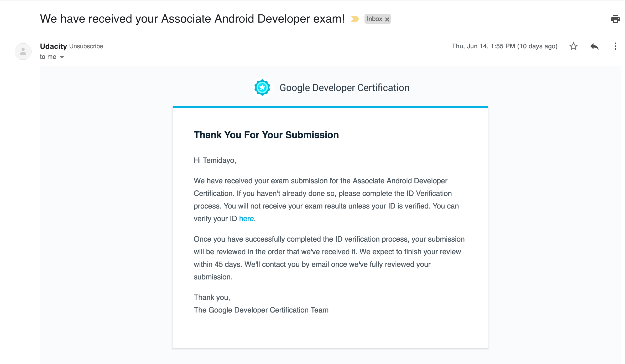Star this Udacity email
The image size is (625, 364).
[574, 46]
